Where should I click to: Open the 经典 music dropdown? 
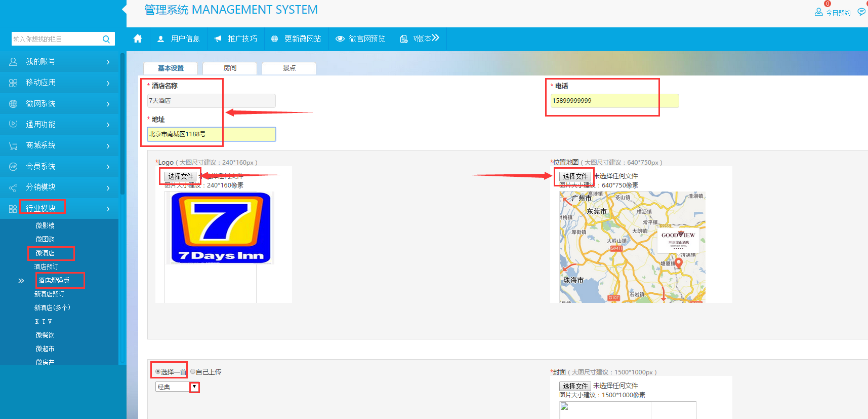click(x=194, y=387)
